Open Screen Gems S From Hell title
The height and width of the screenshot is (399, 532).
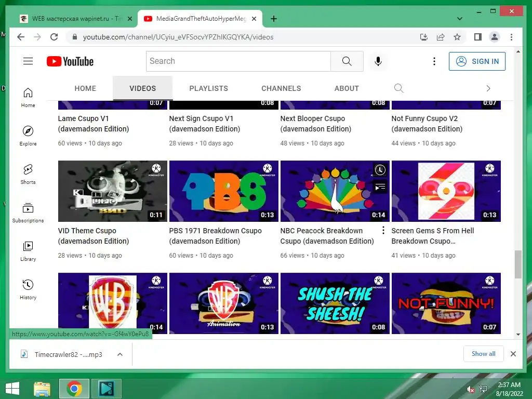click(433, 236)
